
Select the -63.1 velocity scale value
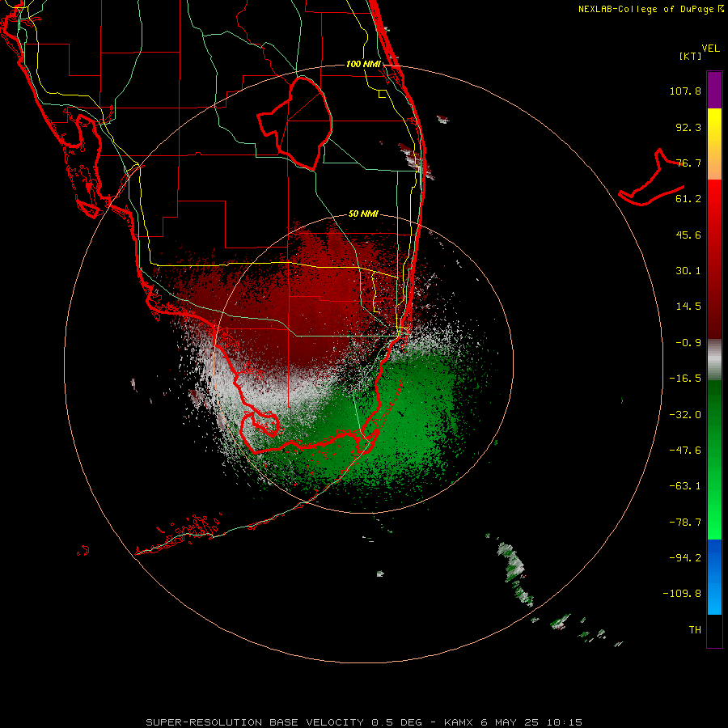pyautogui.click(x=685, y=486)
